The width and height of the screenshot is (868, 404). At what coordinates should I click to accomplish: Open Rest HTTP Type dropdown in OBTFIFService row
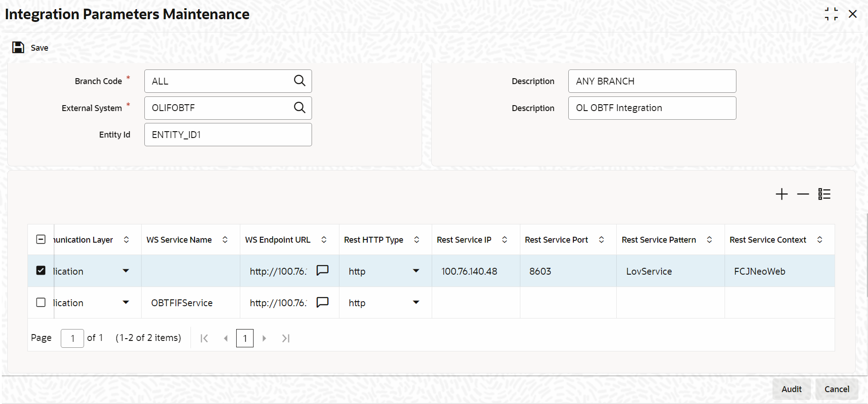[416, 303]
